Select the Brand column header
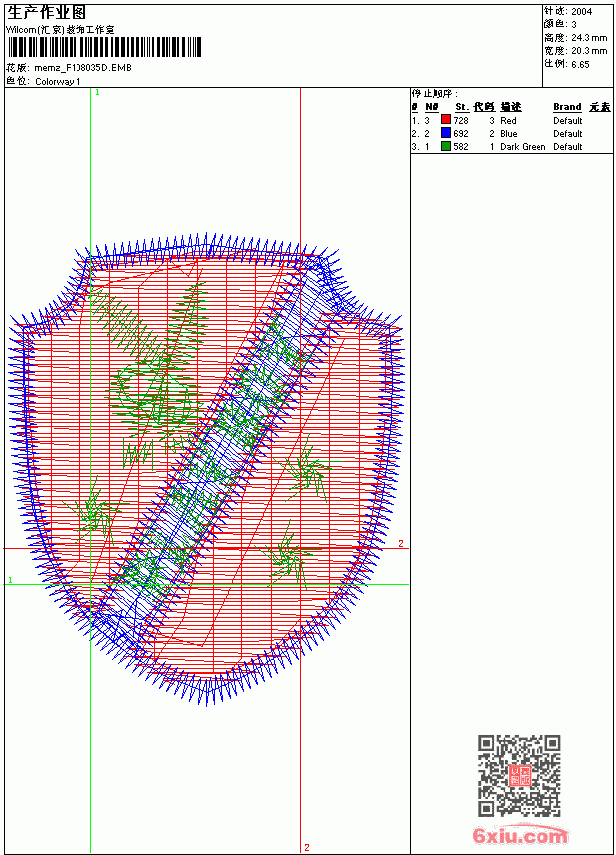 pyautogui.click(x=567, y=107)
